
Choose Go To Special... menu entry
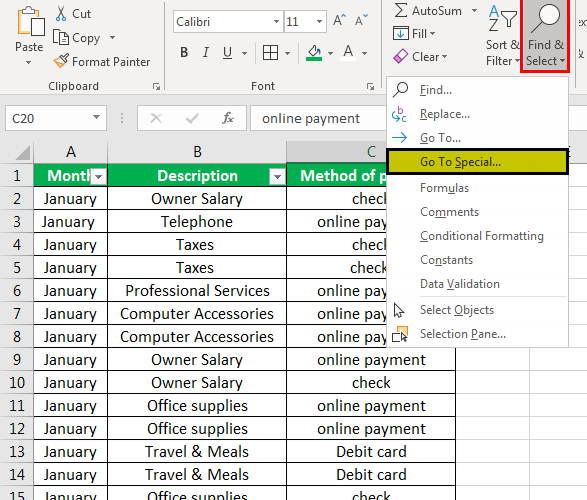click(477, 162)
